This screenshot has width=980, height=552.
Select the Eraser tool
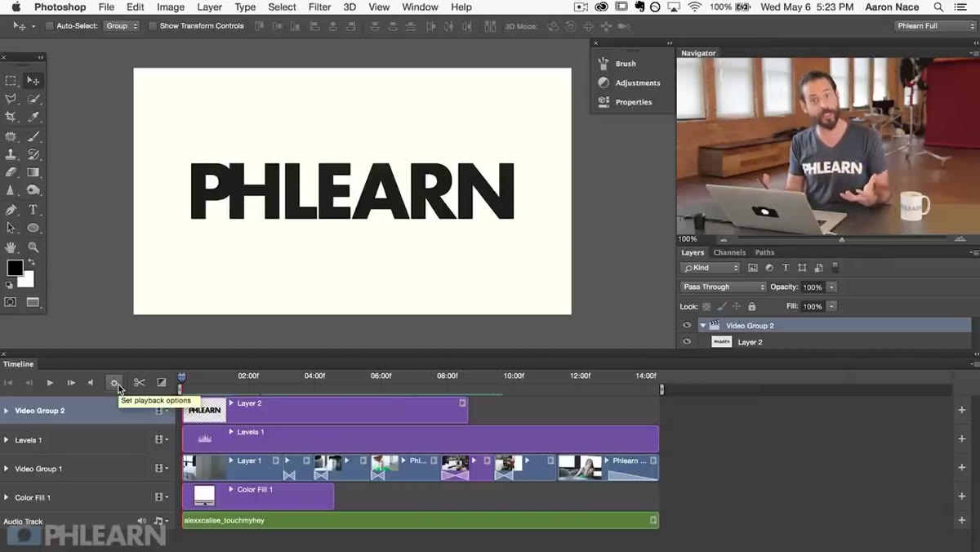[x=11, y=172]
